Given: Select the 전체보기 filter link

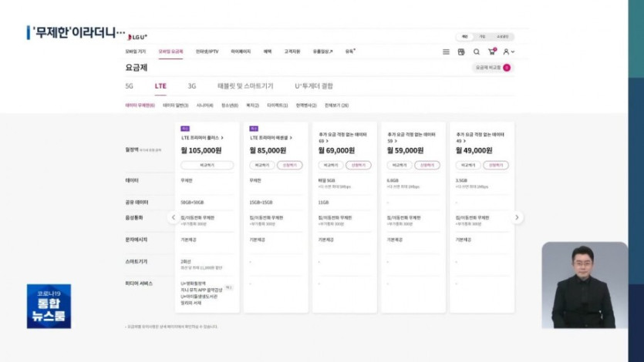Looking at the screenshot, I should pos(336,105).
